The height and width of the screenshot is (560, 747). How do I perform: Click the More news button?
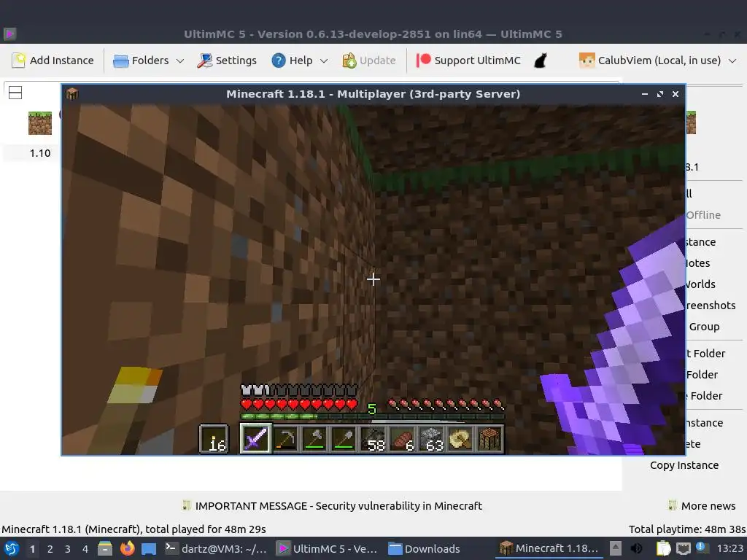702,506
